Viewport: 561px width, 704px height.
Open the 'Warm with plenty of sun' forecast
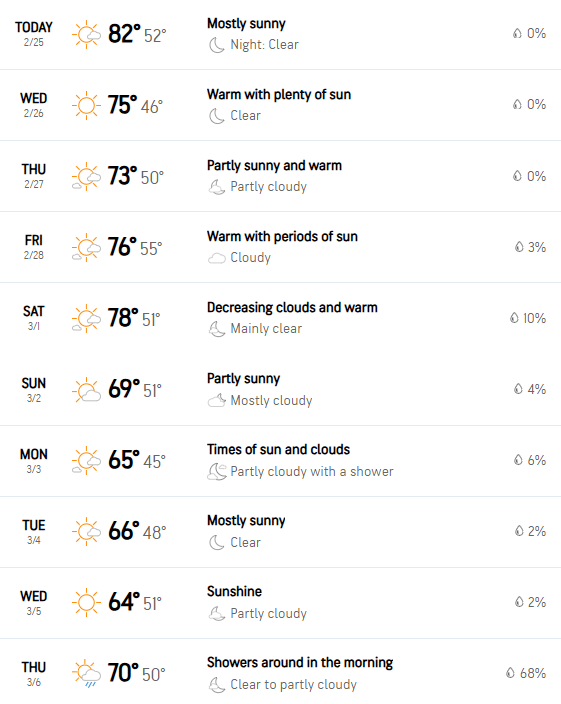tap(279, 95)
